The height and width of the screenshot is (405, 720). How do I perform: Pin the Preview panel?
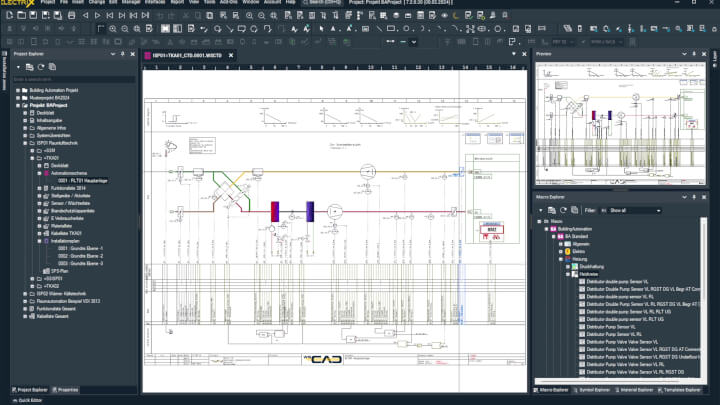(692, 53)
